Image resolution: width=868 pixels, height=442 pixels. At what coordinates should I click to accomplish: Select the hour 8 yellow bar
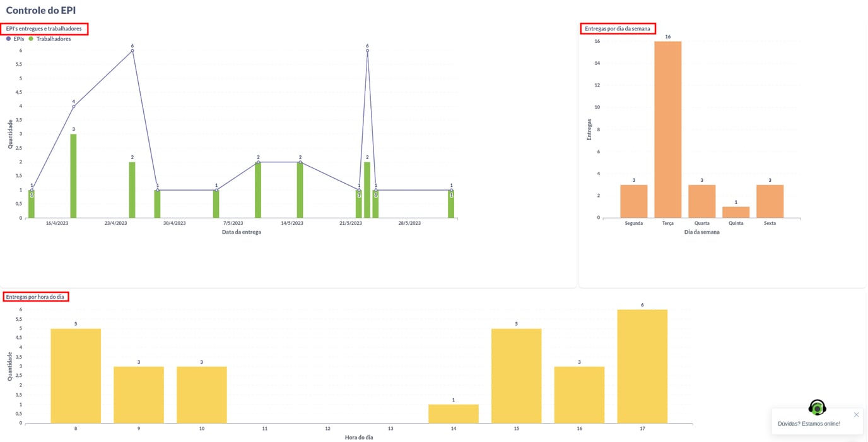point(75,376)
